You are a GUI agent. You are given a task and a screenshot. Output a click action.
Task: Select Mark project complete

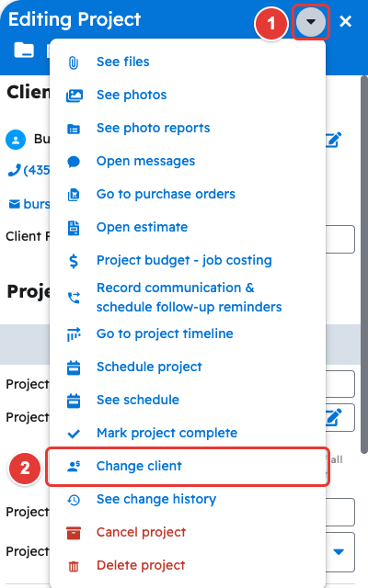tap(167, 433)
